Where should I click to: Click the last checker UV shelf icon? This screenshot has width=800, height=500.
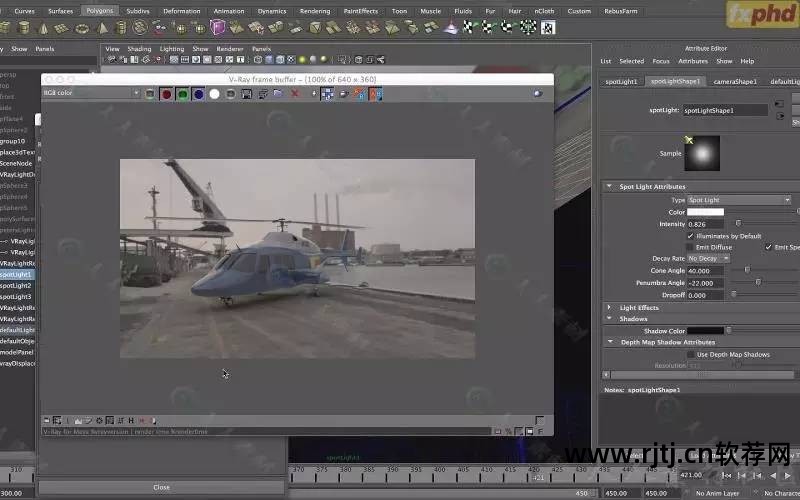[547, 27]
